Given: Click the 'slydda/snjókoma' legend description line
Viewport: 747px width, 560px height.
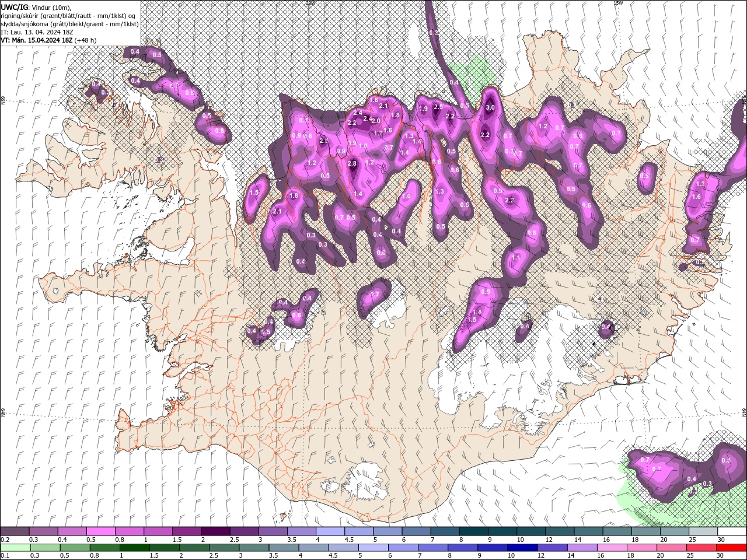Looking at the screenshot, I should 69,24.
